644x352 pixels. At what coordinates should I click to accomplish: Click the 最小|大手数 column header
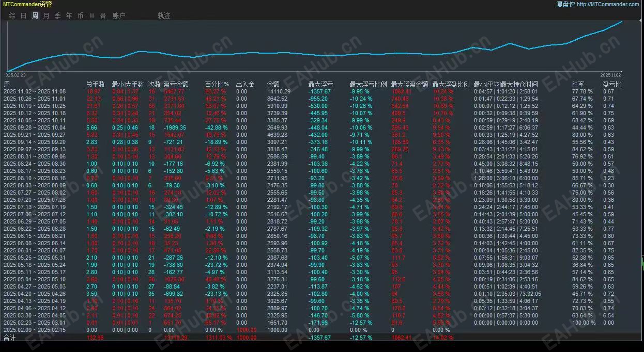coord(128,84)
